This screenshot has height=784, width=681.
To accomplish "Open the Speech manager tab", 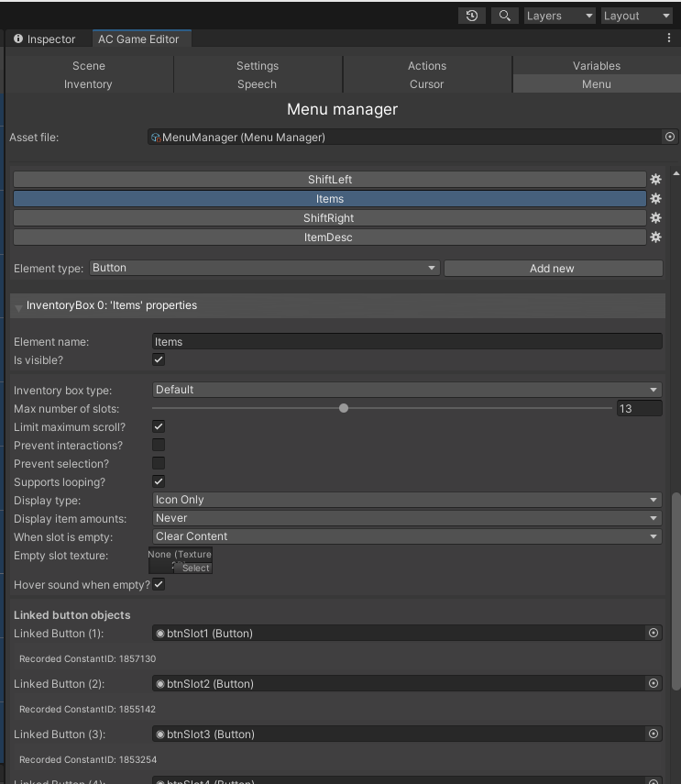I will [x=257, y=84].
